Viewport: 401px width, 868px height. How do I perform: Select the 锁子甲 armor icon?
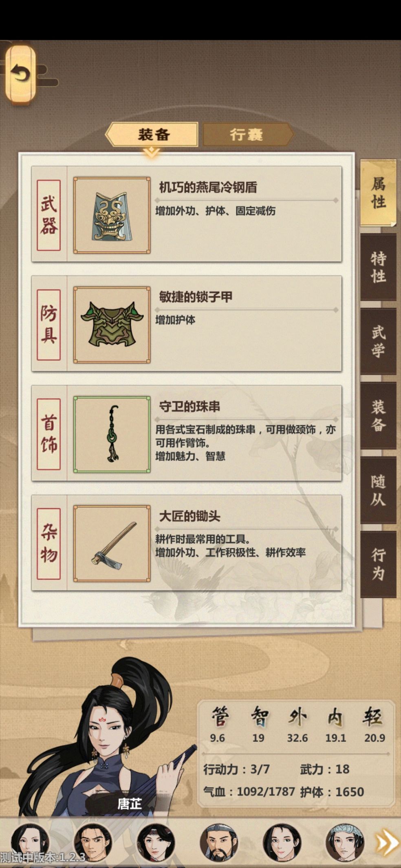(112, 324)
